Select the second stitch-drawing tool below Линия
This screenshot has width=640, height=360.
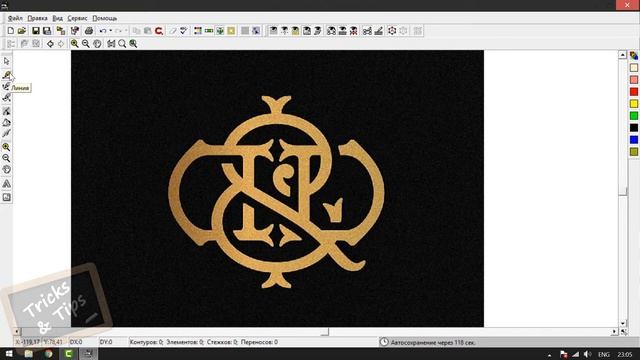point(7,86)
